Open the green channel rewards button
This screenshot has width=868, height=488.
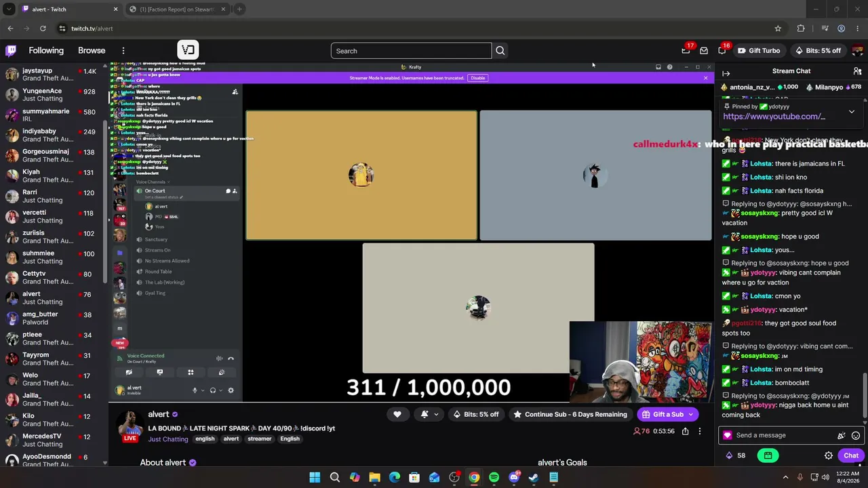768,455
